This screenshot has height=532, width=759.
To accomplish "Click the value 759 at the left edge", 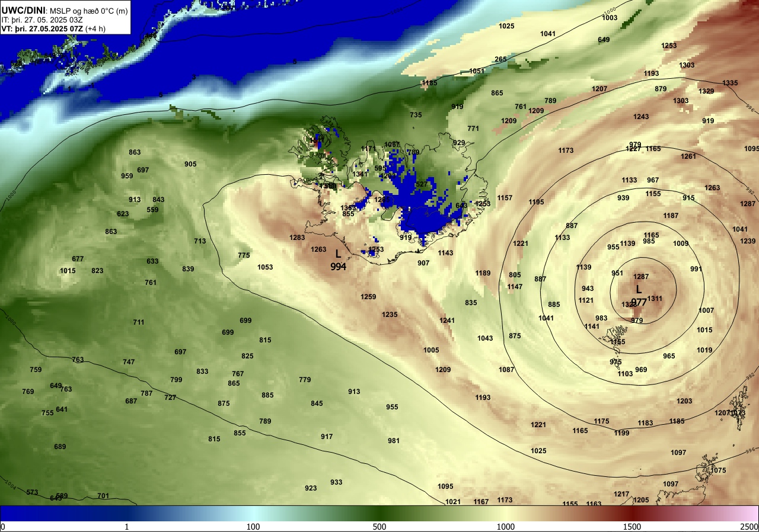I will pyautogui.click(x=36, y=370).
